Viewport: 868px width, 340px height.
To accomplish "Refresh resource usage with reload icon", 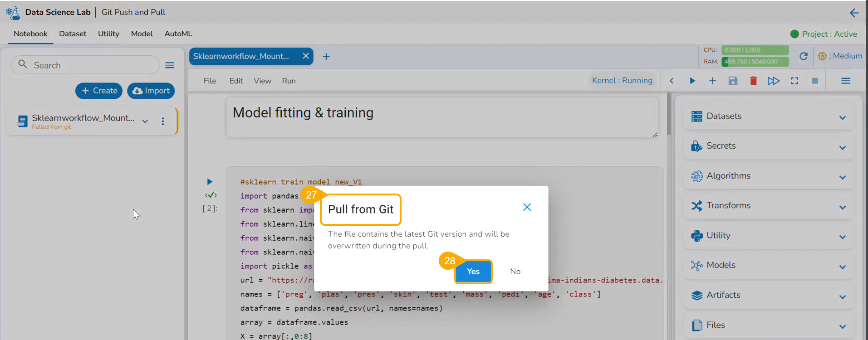I will pyautogui.click(x=804, y=56).
